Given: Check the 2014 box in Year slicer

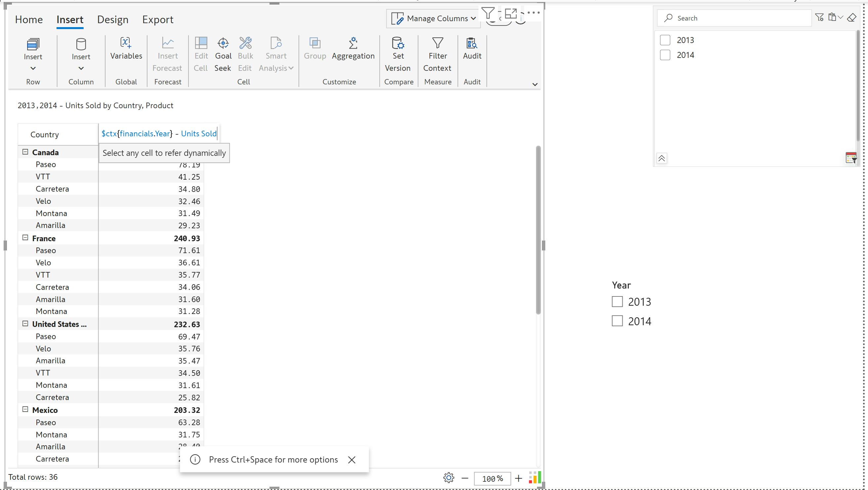Looking at the screenshot, I should pos(617,321).
